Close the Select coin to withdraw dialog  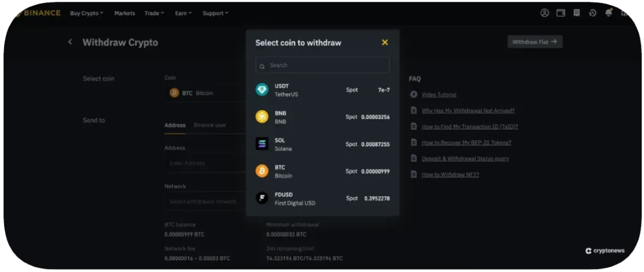point(385,42)
